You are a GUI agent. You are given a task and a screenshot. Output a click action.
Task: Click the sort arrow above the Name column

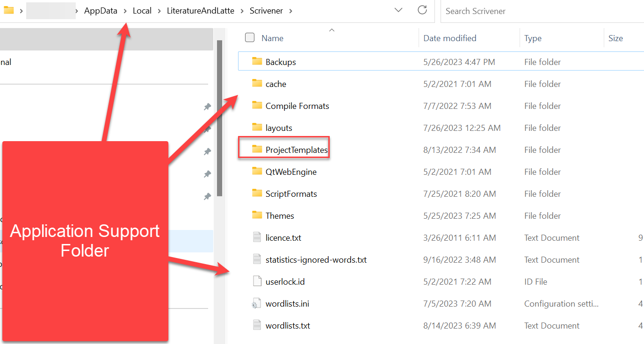coord(332,29)
